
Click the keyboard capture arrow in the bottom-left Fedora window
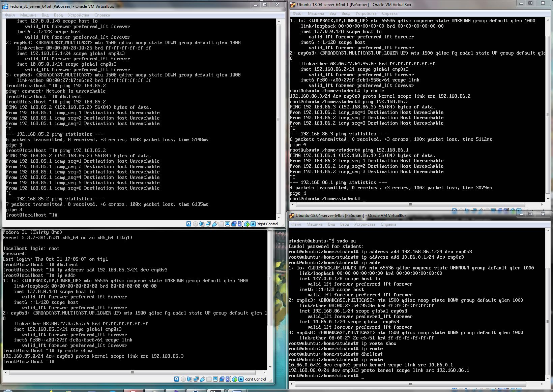[241, 379]
